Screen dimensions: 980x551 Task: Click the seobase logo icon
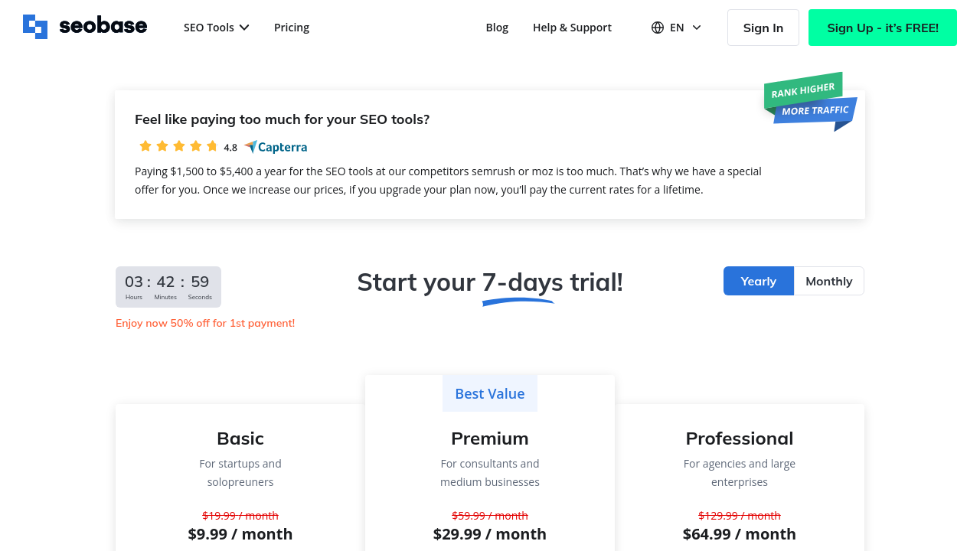point(35,27)
